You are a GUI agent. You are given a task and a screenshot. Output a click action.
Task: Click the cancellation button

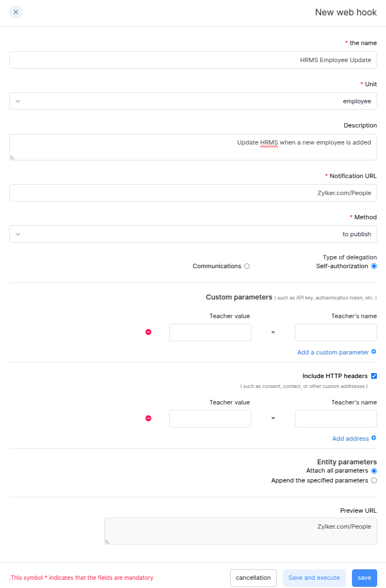click(253, 578)
